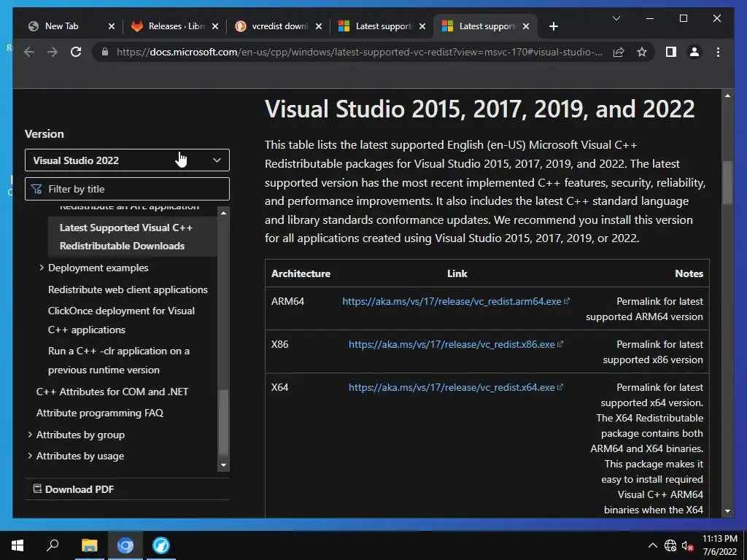The height and width of the screenshot is (560, 747).
Task: Close the Releases Libre tab
Action: pyautogui.click(x=215, y=26)
